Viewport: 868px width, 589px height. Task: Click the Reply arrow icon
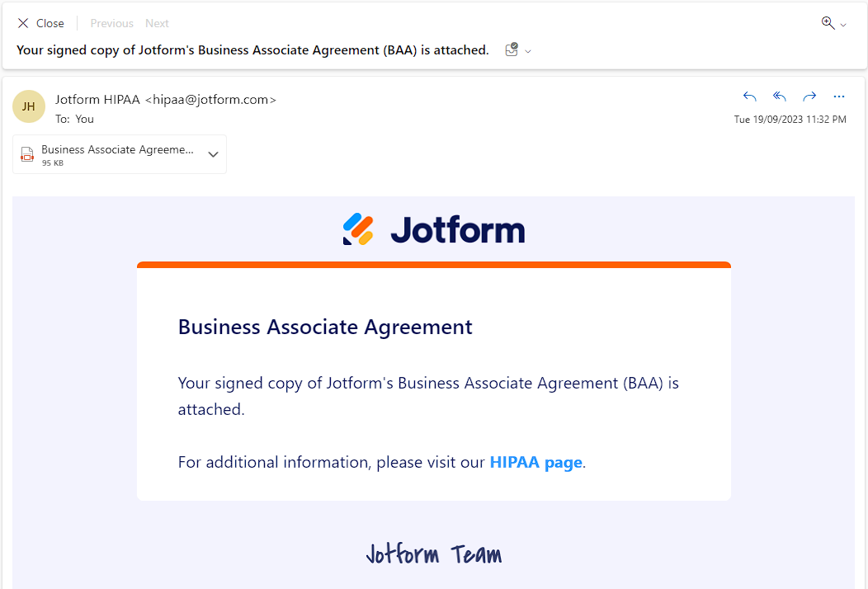click(x=749, y=97)
